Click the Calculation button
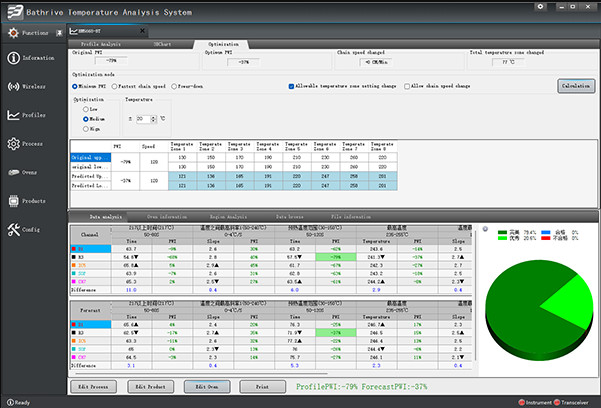 576,86
